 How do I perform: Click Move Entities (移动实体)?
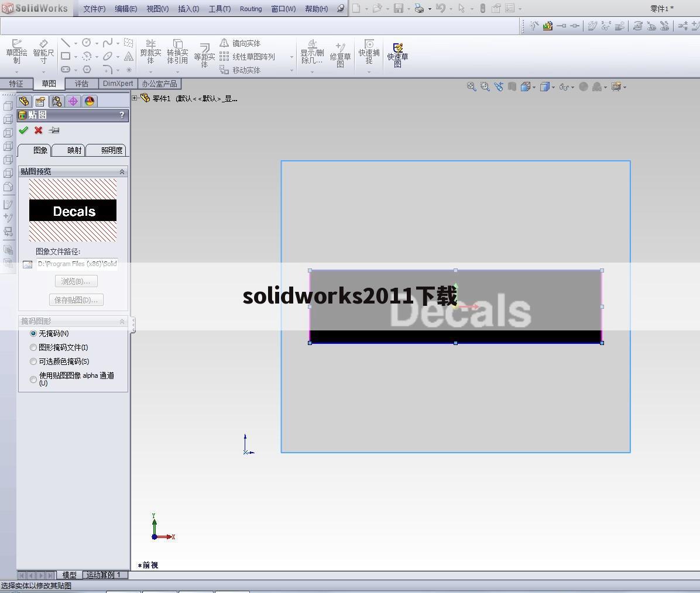240,70
